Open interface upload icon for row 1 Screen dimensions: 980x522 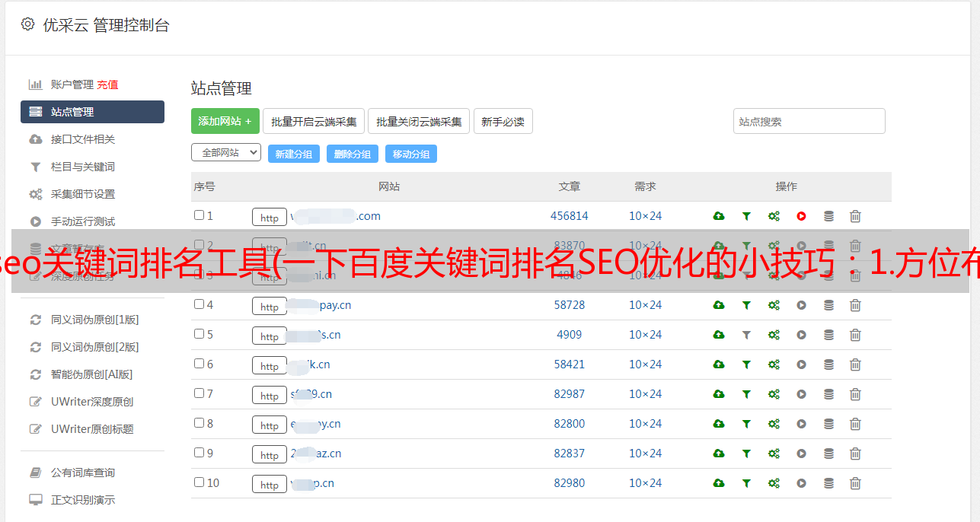(719, 216)
